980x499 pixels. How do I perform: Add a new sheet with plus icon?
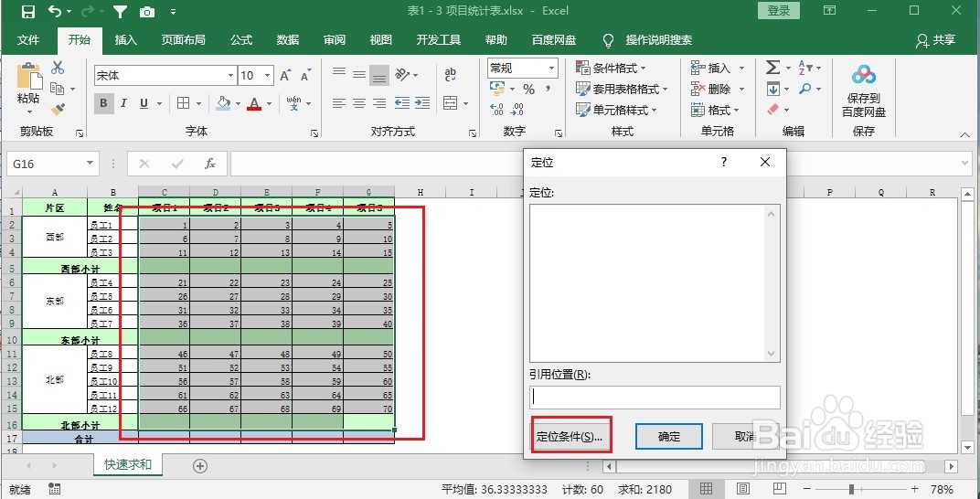(200, 466)
